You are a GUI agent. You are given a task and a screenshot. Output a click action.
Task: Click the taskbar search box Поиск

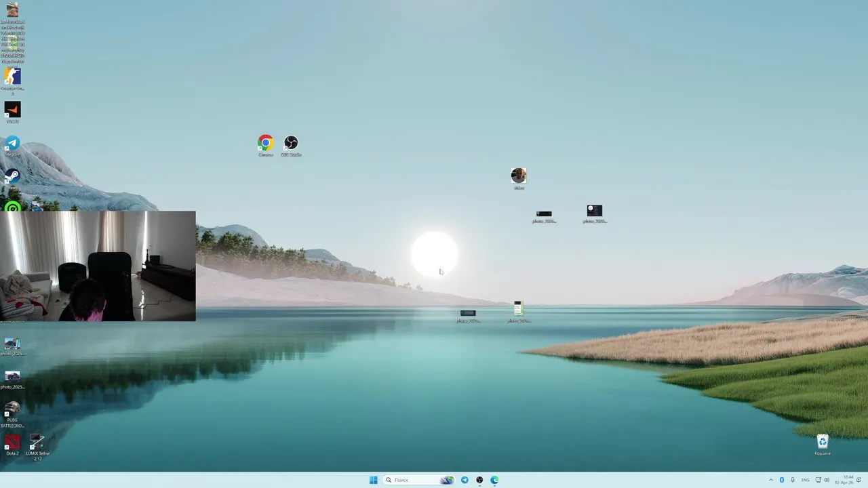420,480
